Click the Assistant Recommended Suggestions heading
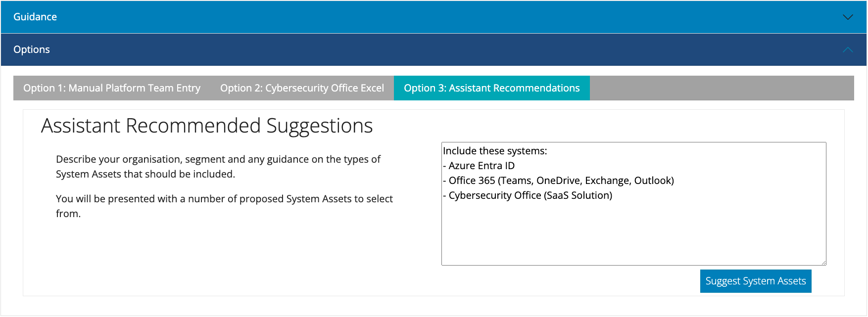Image resolution: width=868 pixels, height=317 pixels. coord(207,126)
